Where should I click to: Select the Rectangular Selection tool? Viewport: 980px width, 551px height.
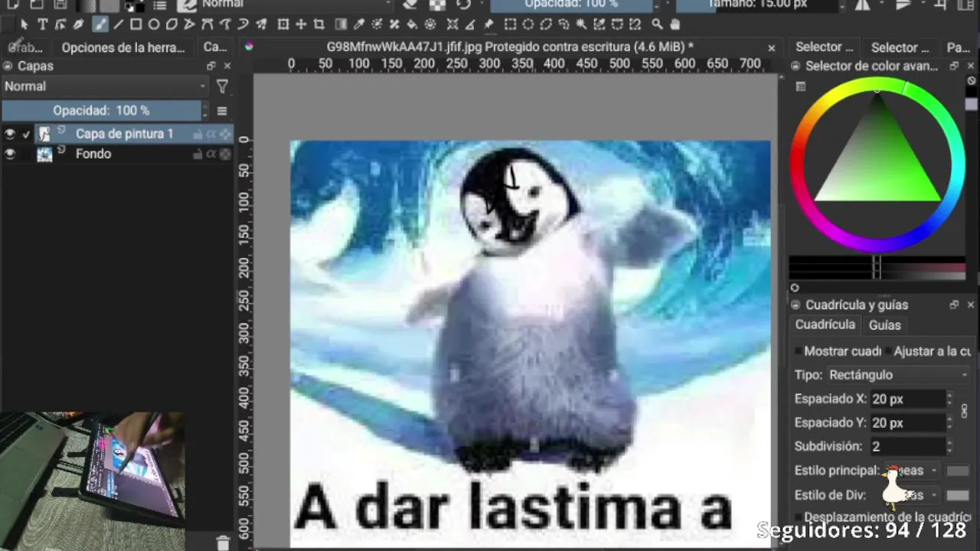[x=510, y=24]
